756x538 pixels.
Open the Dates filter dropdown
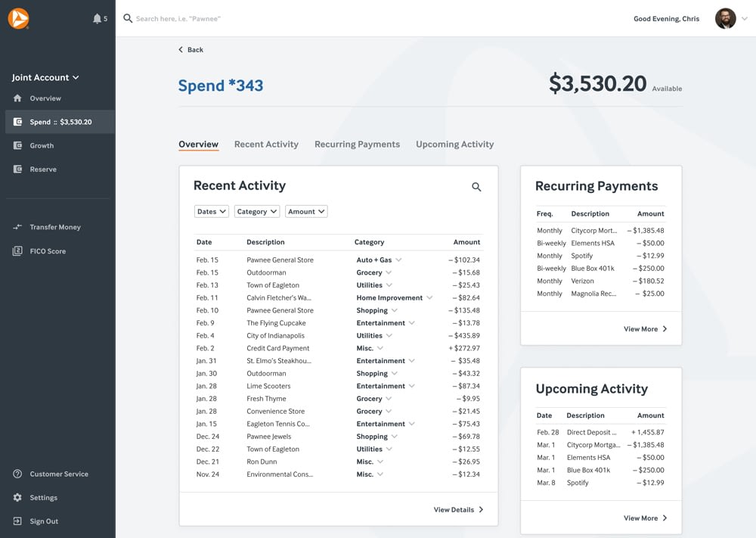tap(211, 211)
